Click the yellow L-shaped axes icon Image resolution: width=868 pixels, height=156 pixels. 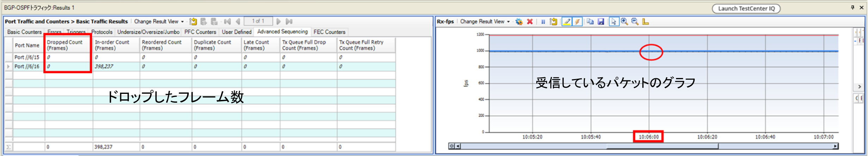click(645, 22)
